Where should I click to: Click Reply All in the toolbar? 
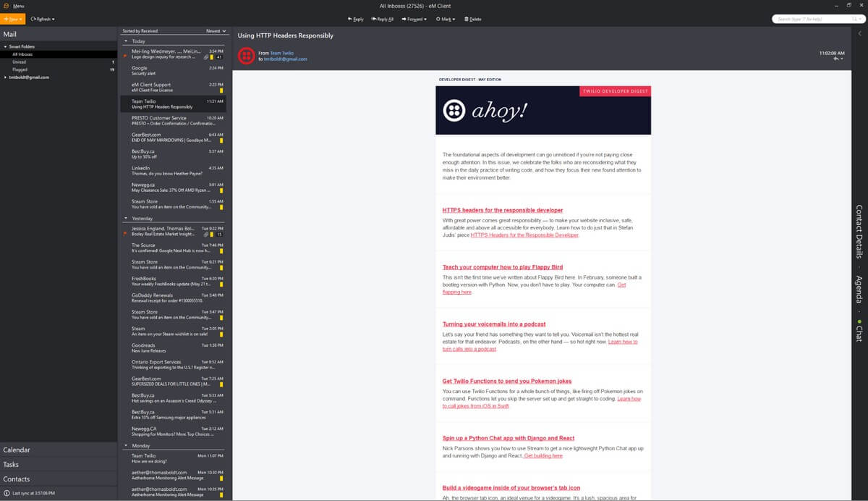click(x=383, y=19)
